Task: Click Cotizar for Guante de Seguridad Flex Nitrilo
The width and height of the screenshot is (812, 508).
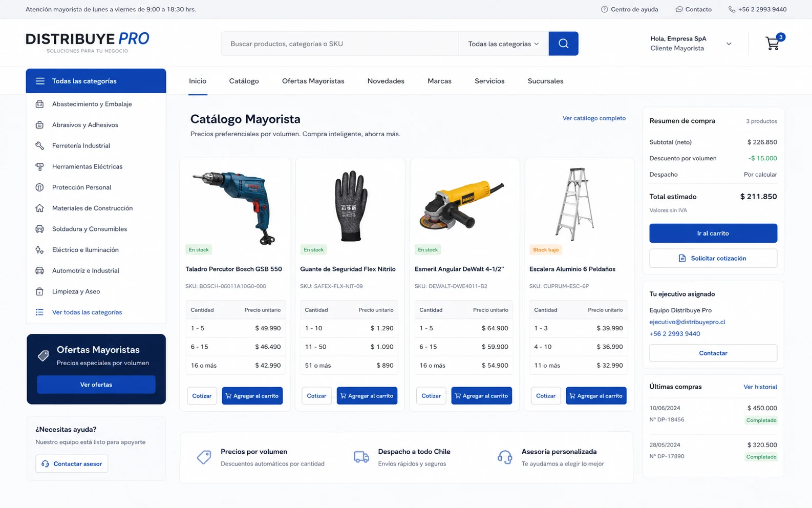Action: [316, 396]
